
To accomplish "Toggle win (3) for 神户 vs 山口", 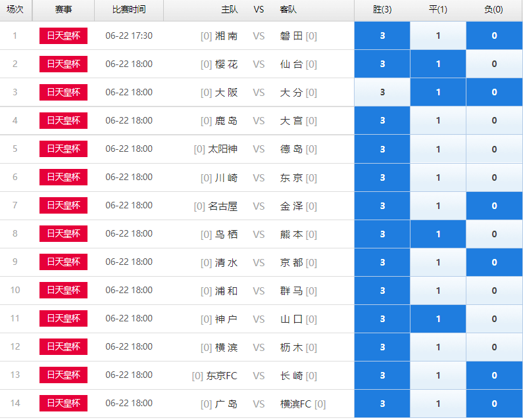I will tap(382, 319).
